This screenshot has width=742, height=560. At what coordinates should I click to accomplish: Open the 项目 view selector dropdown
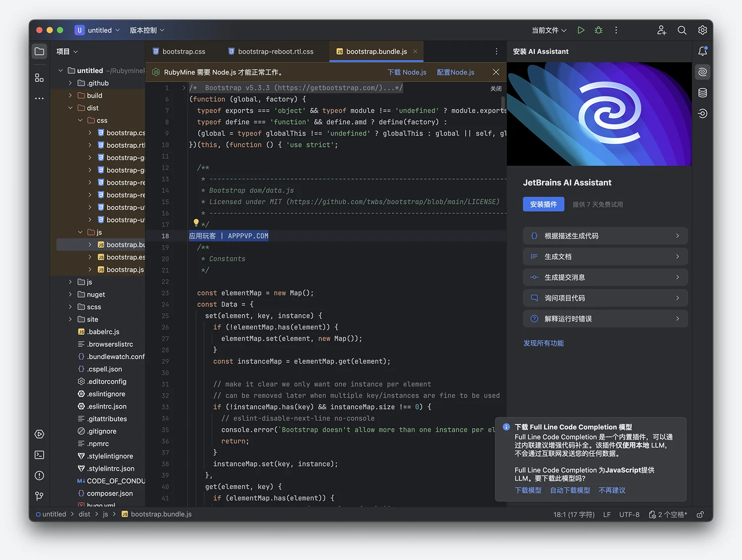click(67, 51)
